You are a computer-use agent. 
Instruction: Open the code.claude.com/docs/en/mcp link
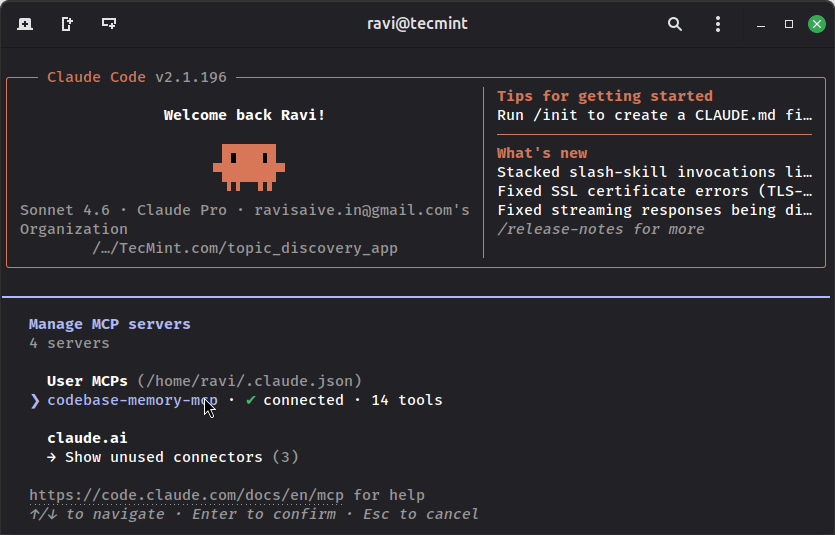186,495
